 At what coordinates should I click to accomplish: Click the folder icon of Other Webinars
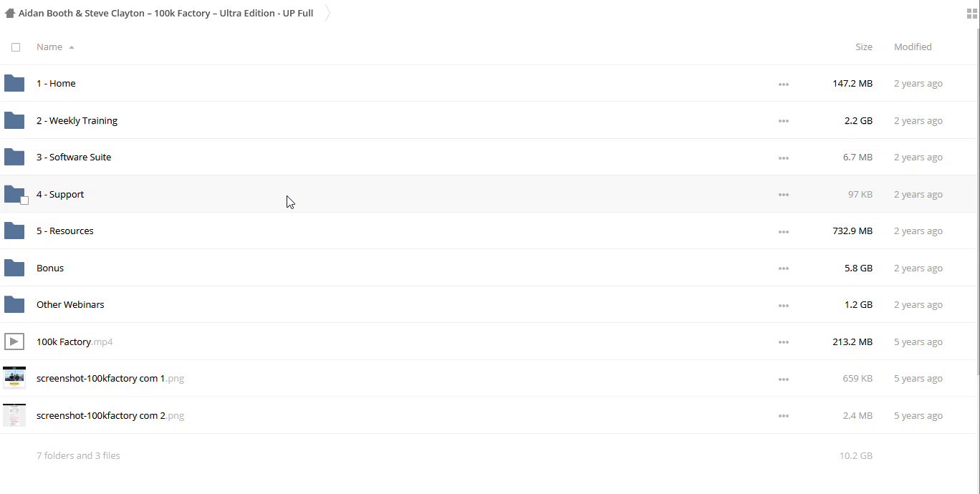[14, 304]
